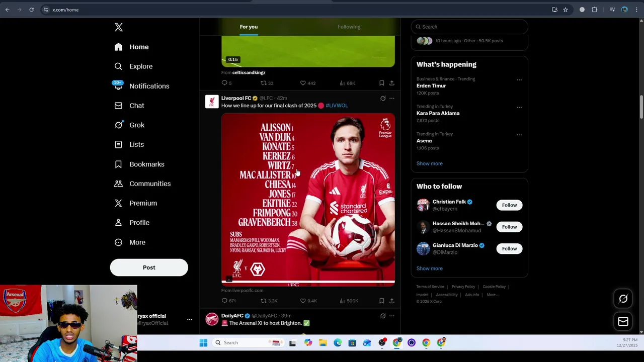This screenshot has width=644, height=362.
Task: Open more options for Kara Para Aklama trend
Action: tap(519, 108)
